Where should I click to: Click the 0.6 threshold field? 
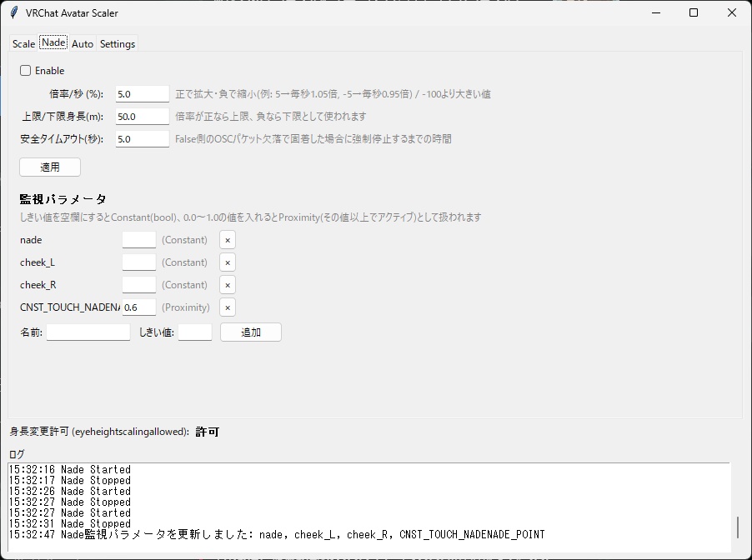pos(139,307)
